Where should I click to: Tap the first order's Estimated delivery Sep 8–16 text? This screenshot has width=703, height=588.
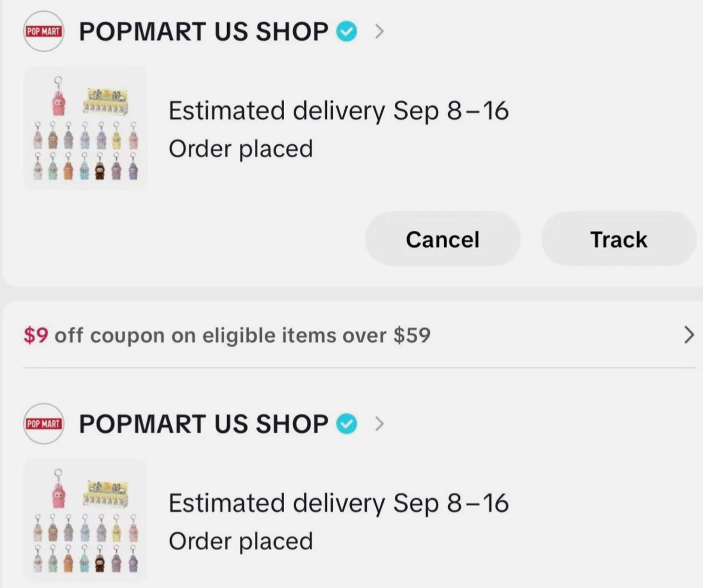point(338,111)
